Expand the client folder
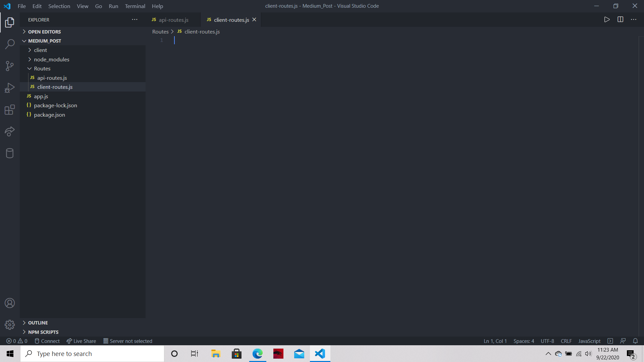The height and width of the screenshot is (362, 644). [x=83, y=50]
